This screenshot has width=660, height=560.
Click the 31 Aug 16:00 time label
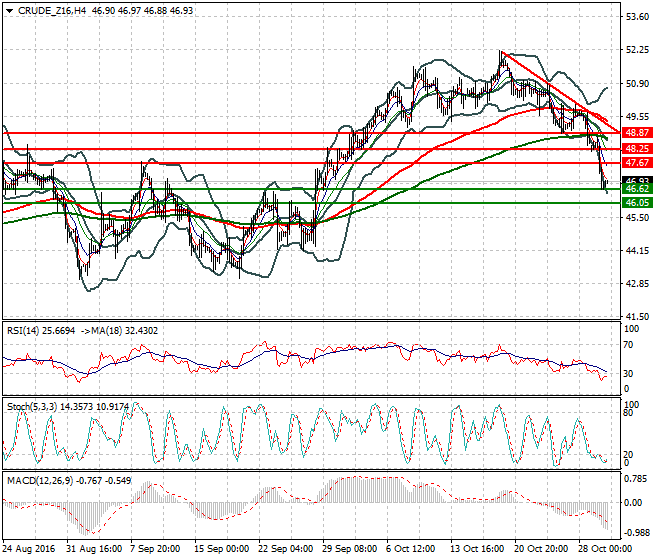(x=94, y=549)
